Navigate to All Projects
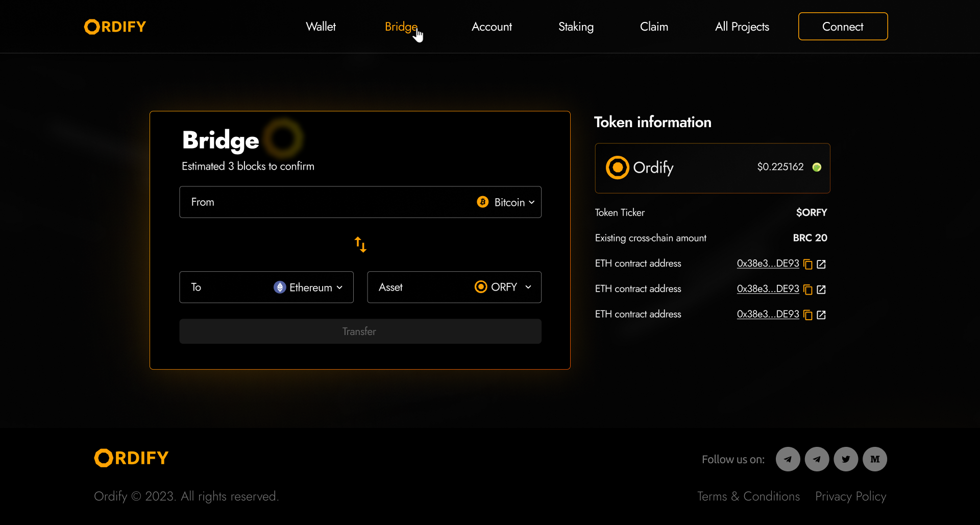Viewport: 980px width, 525px height. pos(742,27)
